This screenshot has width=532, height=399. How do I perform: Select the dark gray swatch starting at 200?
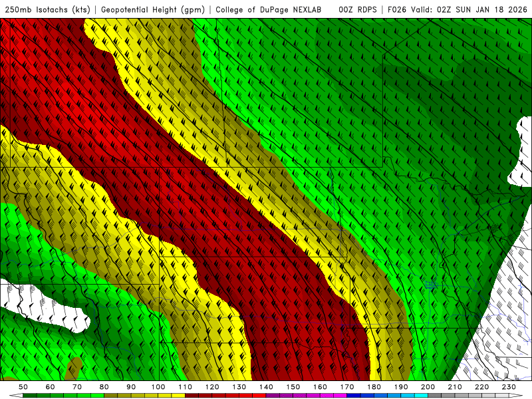click(x=435, y=396)
